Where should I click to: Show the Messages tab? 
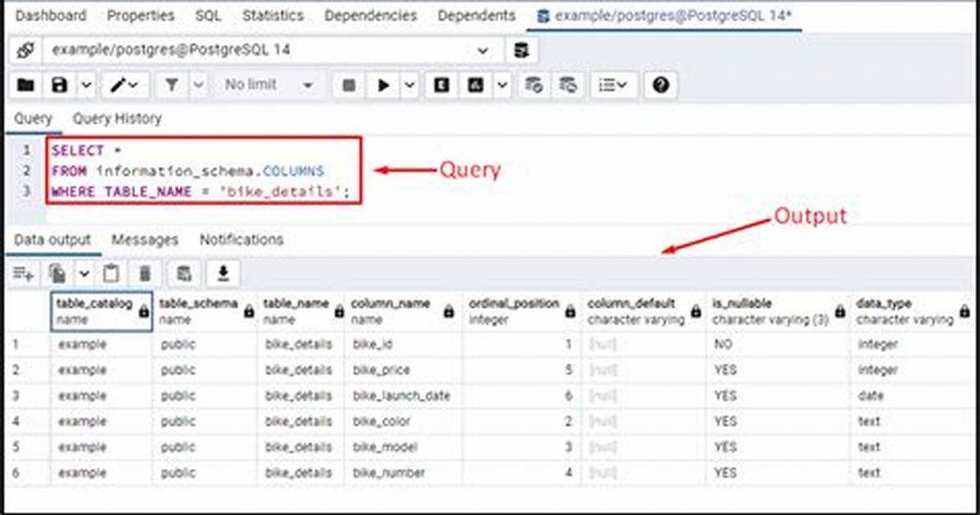coord(144,239)
